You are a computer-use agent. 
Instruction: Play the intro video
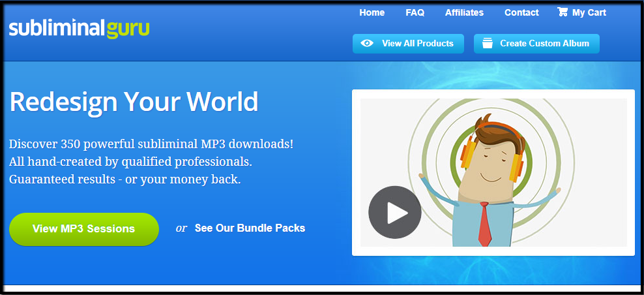click(395, 212)
